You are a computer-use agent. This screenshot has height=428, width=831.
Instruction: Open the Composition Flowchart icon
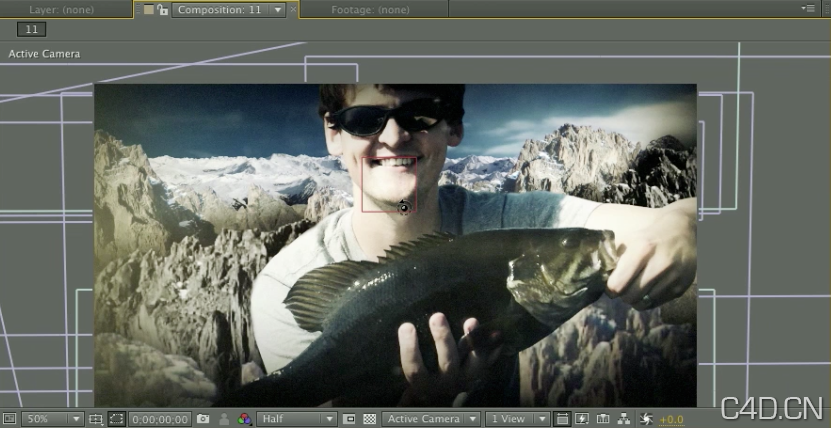point(624,419)
